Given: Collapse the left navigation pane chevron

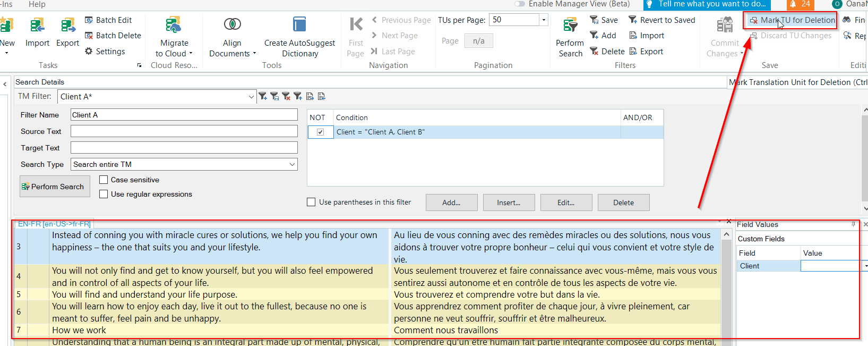Looking at the screenshot, I should [5, 84].
